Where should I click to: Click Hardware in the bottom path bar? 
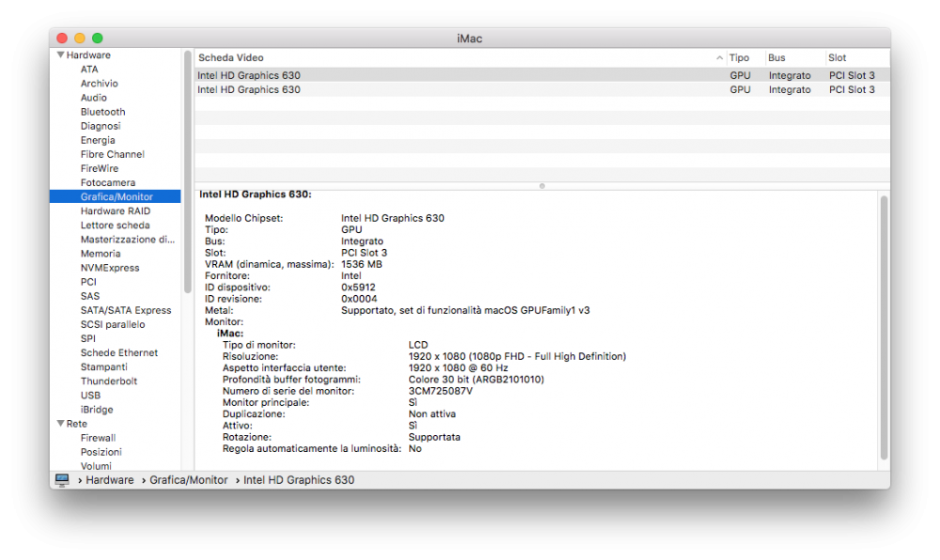[110, 480]
